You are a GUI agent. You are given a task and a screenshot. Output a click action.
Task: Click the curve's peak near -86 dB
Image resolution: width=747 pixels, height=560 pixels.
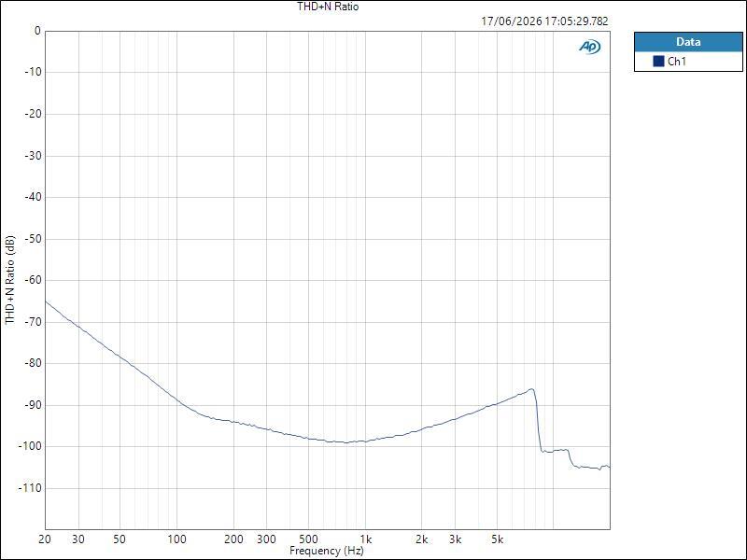pyautogui.click(x=531, y=389)
